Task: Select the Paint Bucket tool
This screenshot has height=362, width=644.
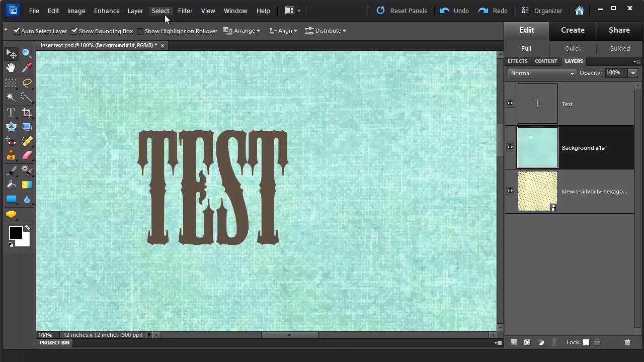Action: 11,185
